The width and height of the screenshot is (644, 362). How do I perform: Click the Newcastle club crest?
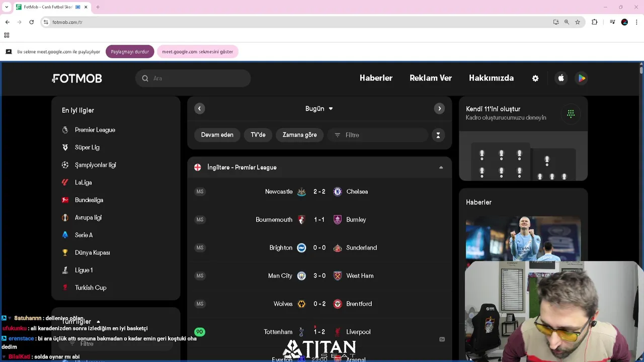pos(301,192)
